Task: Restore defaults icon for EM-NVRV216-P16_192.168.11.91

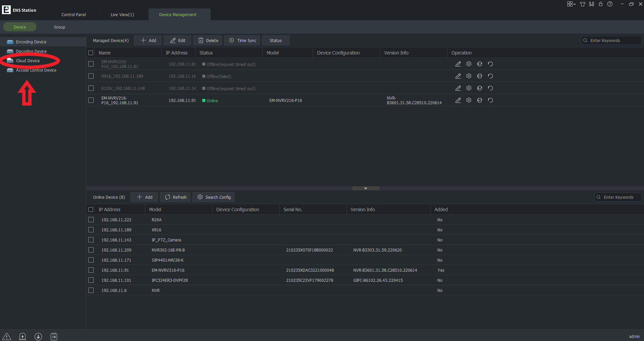Action: tap(490, 100)
